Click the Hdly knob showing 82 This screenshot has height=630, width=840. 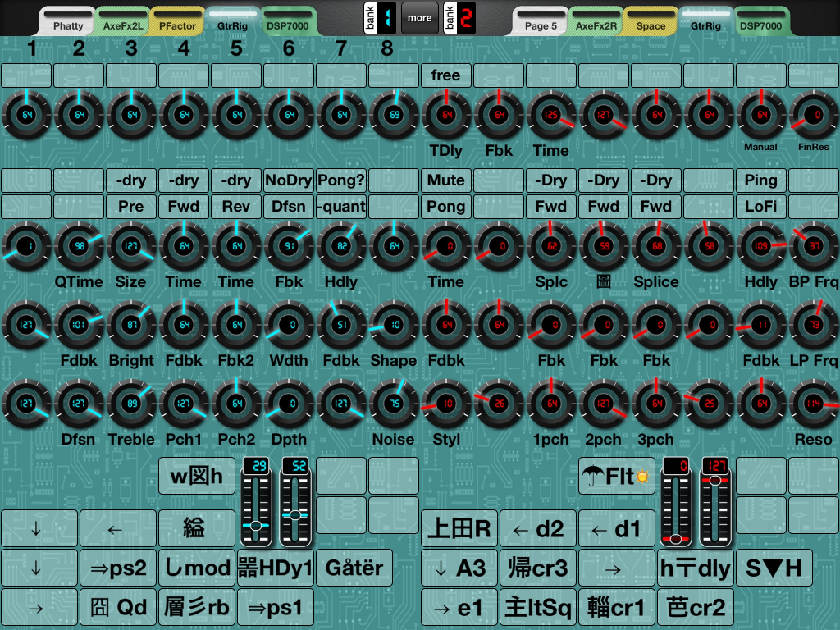pos(341,246)
